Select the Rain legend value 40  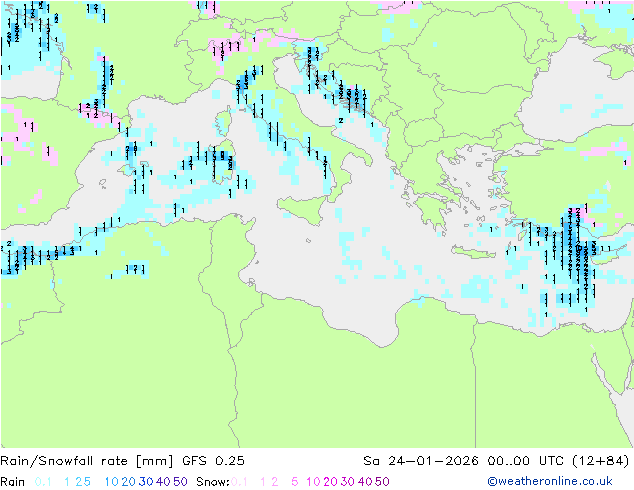163,482
